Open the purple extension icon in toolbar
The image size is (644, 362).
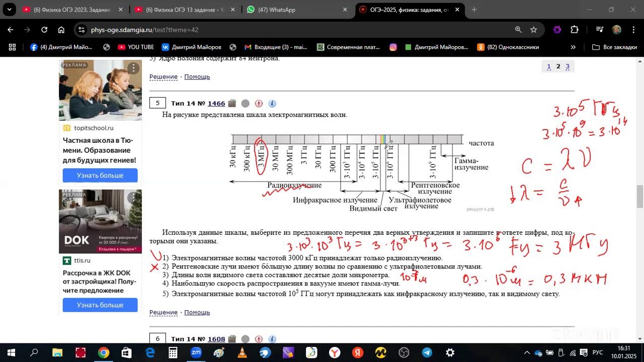pyautogui.click(x=557, y=30)
